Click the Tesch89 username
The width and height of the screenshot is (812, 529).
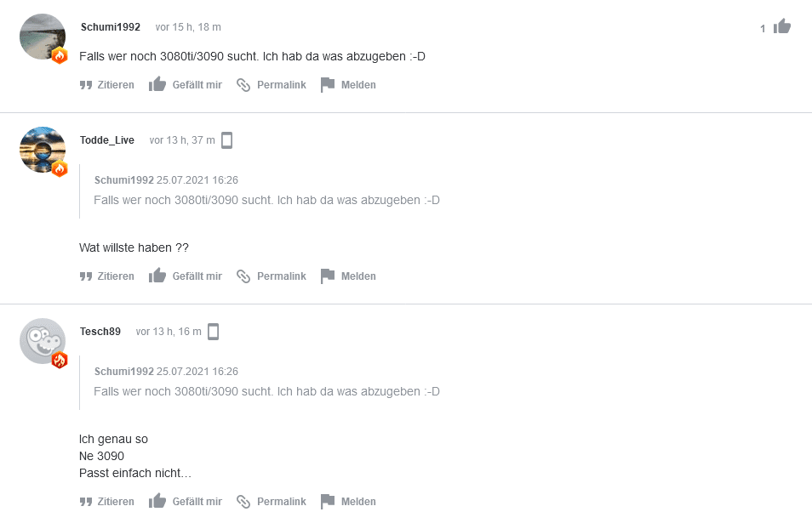[x=100, y=332]
